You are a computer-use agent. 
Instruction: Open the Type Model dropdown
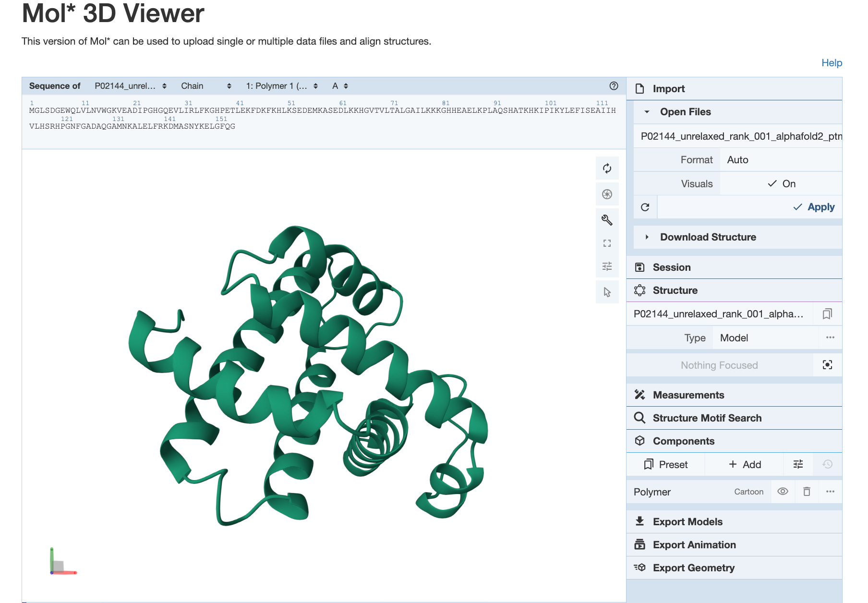pos(766,338)
